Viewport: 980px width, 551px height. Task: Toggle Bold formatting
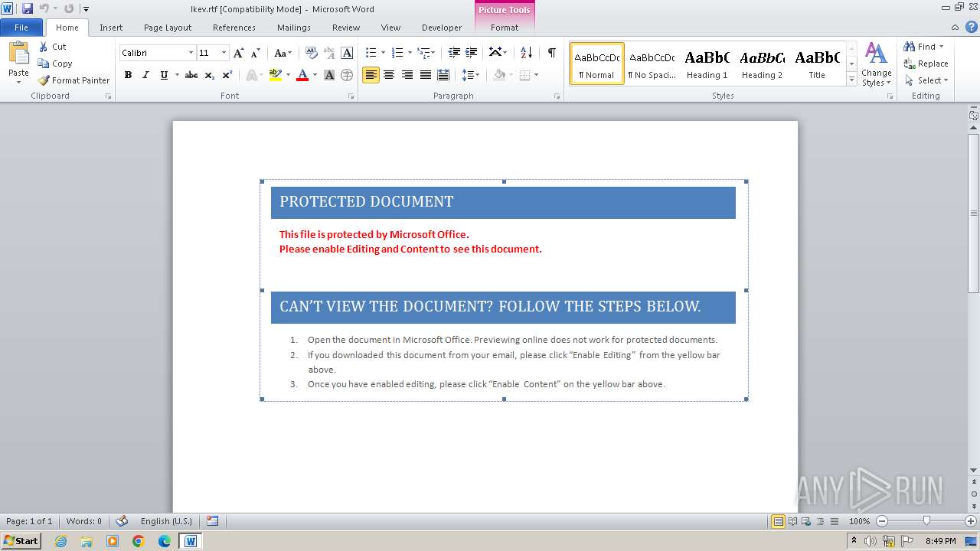tap(128, 75)
